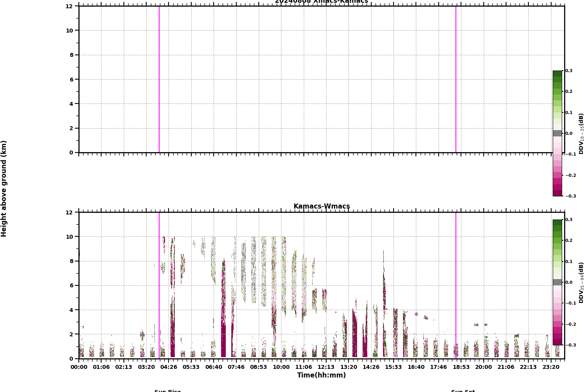Viewport: 588px width, 392px height.
Task: Click the sunset magenta line in the top plot
Action: tap(456, 79)
